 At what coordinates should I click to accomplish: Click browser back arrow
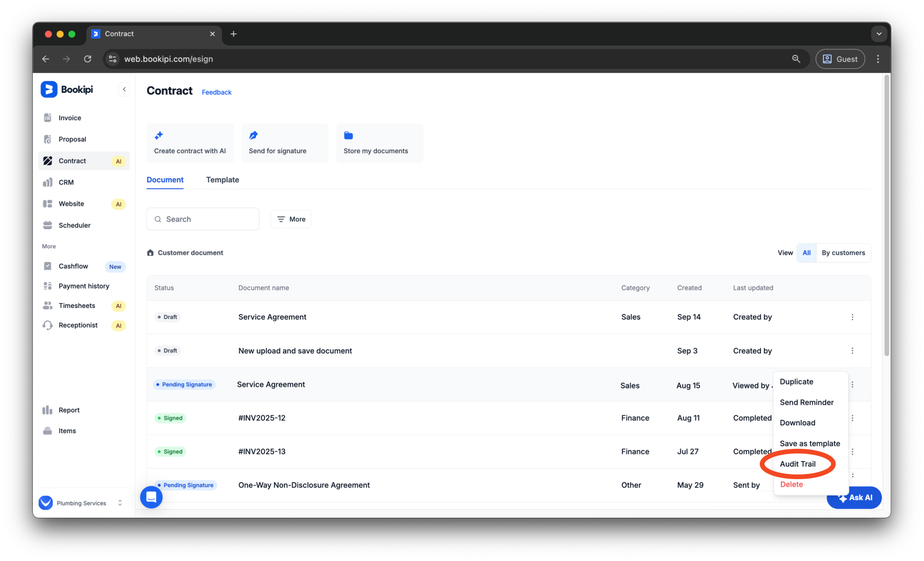click(46, 59)
